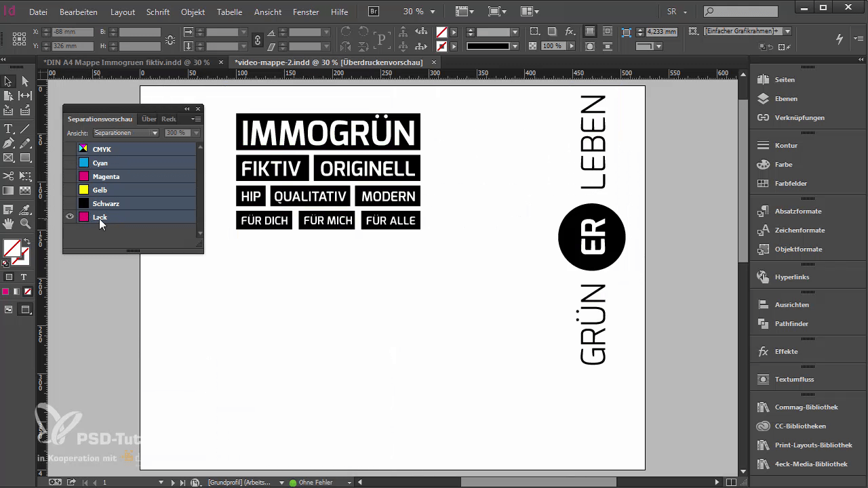Select the Eyedropper tool

pyautogui.click(x=25, y=209)
